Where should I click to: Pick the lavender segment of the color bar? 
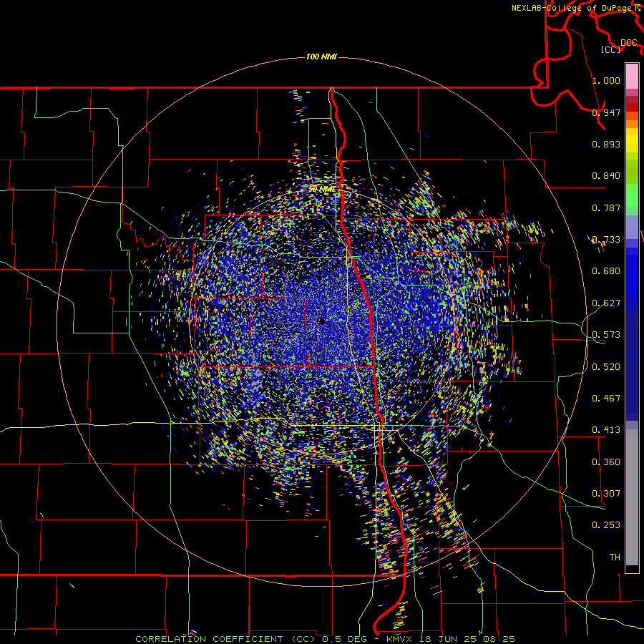pyautogui.click(x=632, y=227)
